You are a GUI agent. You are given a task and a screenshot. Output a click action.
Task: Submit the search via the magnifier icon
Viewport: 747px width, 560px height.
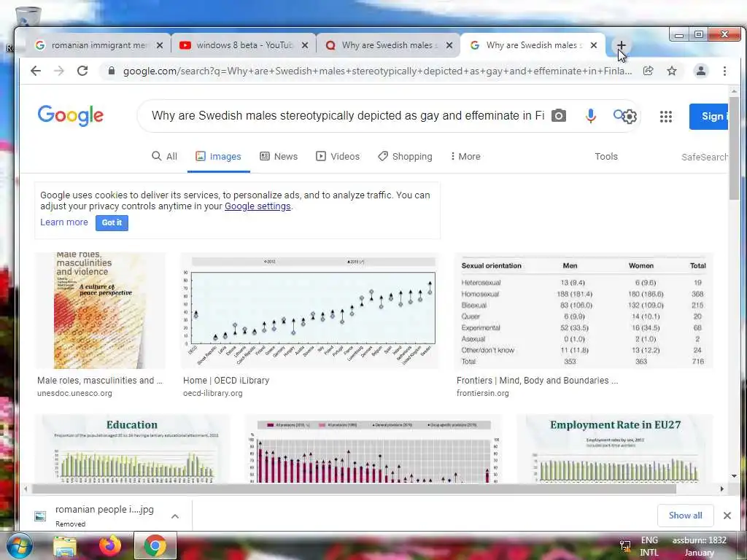pyautogui.click(x=619, y=114)
